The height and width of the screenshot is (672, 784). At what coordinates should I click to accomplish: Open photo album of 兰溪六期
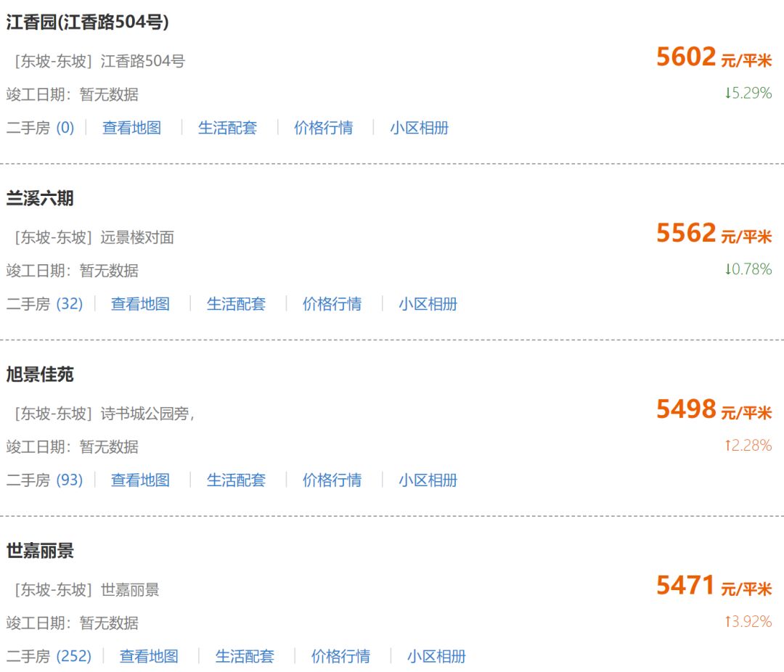[428, 303]
